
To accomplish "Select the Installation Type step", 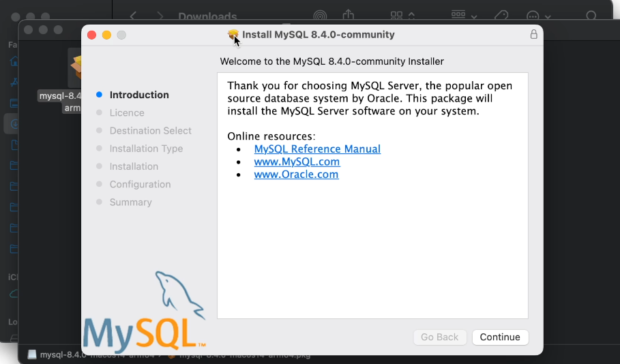I will pyautogui.click(x=146, y=149).
